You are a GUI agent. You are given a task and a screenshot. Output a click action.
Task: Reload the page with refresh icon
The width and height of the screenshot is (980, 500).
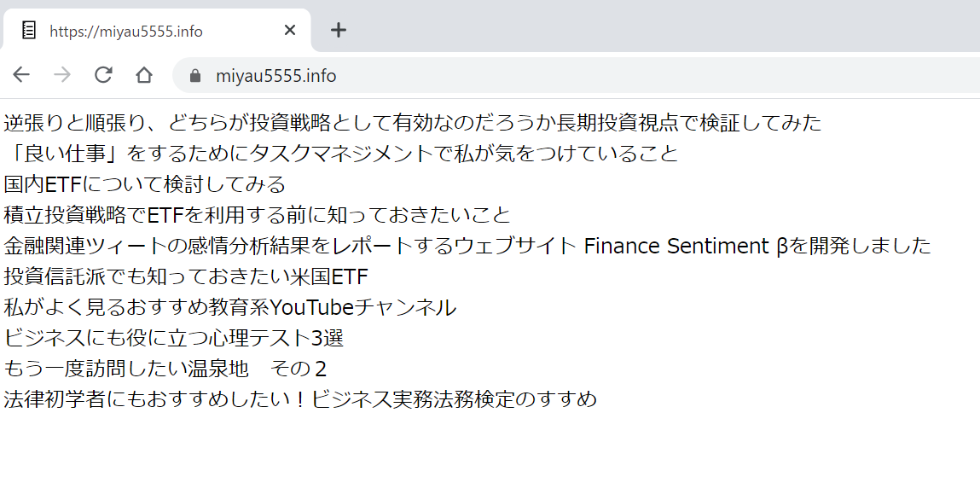point(103,75)
